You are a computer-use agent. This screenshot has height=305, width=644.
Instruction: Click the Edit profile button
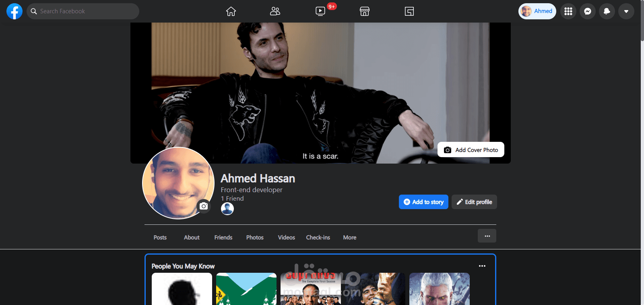click(474, 202)
